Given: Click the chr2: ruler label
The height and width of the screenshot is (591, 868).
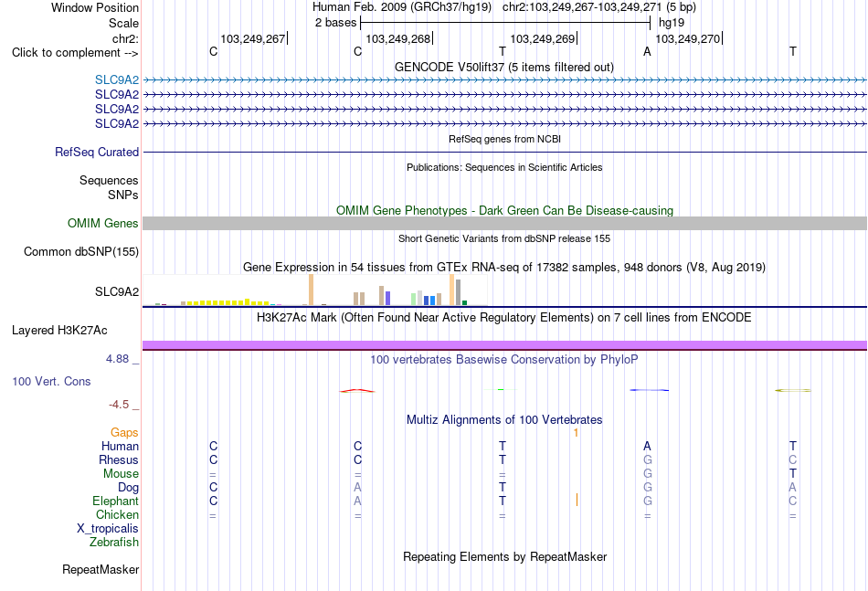Looking at the screenshot, I should point(125,38).
